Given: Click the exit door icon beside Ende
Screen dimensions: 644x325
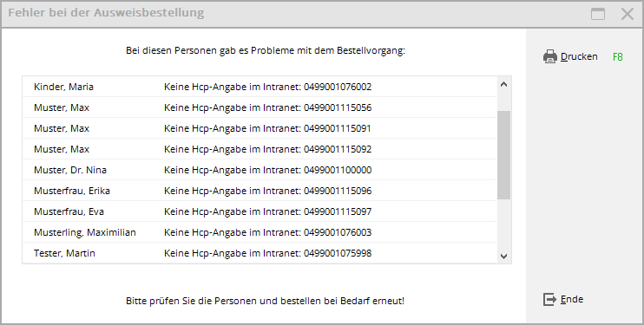Looking at the screenshot, I should tap(549, 299).
